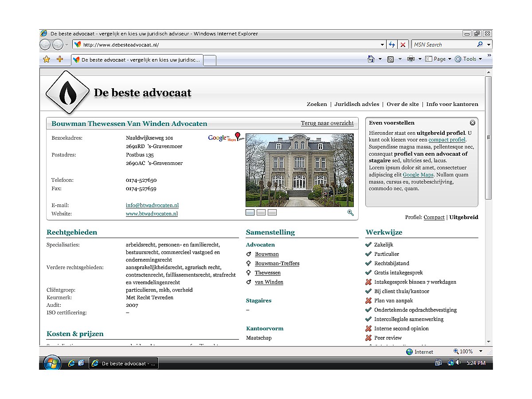The image size is (532, 399).
Task: Select the Juridisch advies menu item
Action: coord(357,104)
